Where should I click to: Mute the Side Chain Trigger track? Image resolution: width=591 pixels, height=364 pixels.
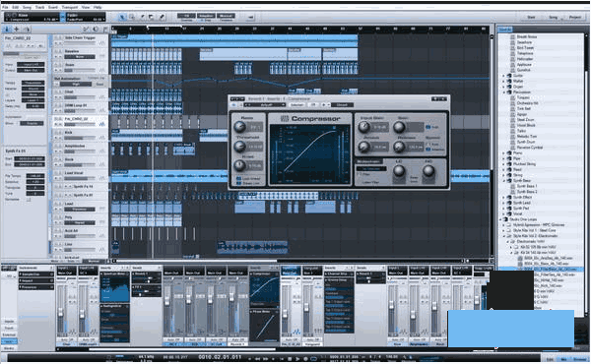point(56,38)
